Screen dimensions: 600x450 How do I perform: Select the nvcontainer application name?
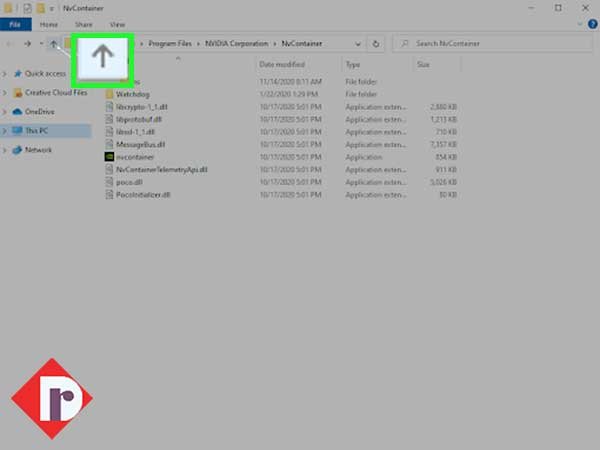tap(135, 157)
